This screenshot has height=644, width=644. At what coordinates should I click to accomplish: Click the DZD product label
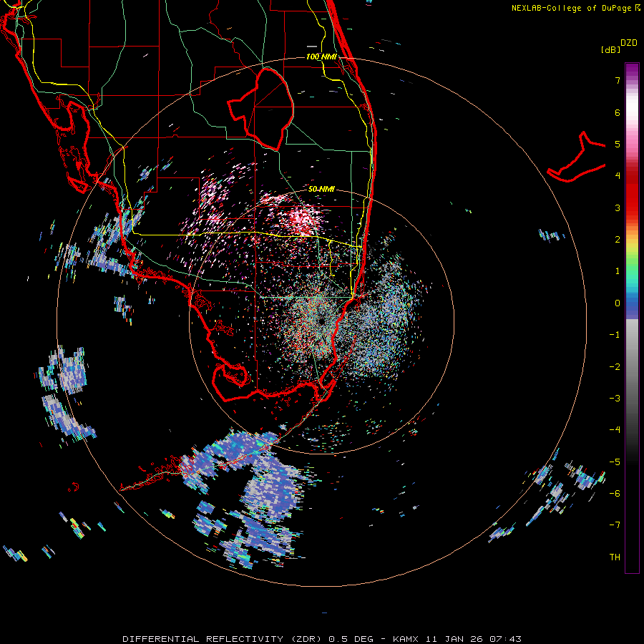point(629,43)
